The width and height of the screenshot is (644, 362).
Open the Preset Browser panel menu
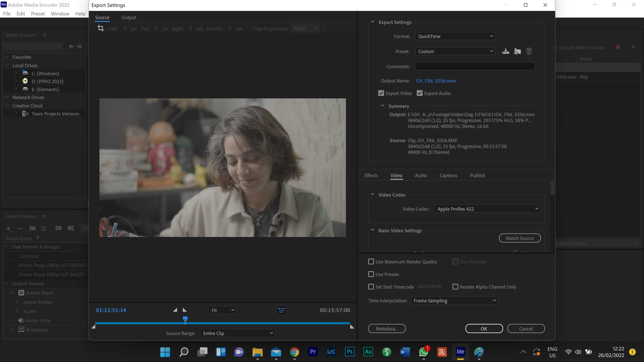point(44,216)
